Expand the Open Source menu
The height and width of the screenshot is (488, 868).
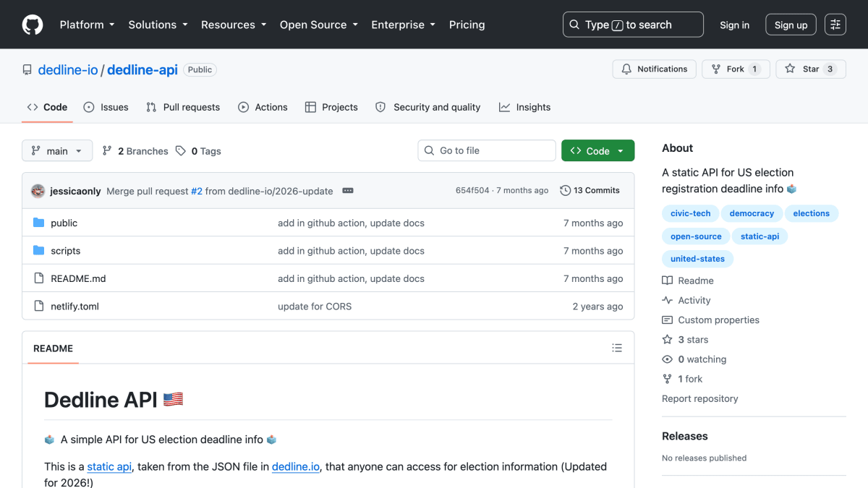pos(319,25)
